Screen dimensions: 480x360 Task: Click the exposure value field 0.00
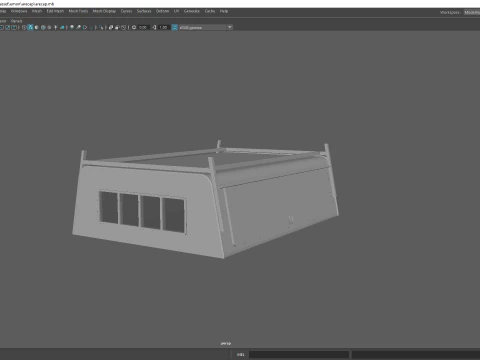tap(143, 27)
